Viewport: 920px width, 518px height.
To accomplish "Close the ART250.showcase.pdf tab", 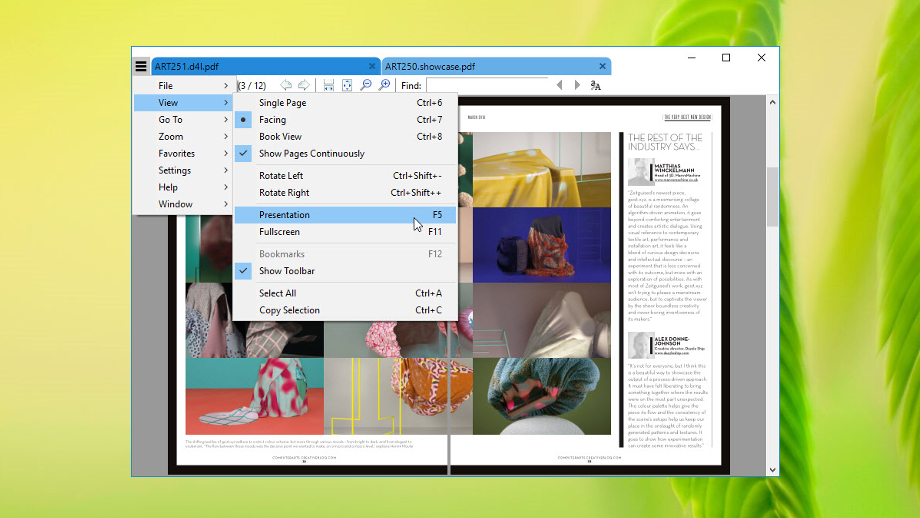I will tap(602, 66).
